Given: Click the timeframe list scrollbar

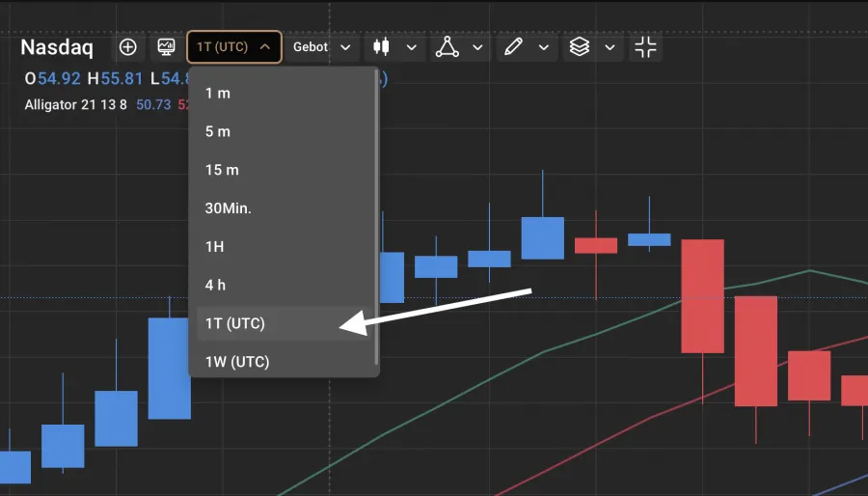Looking at the screenshot, I should [377, 217].
